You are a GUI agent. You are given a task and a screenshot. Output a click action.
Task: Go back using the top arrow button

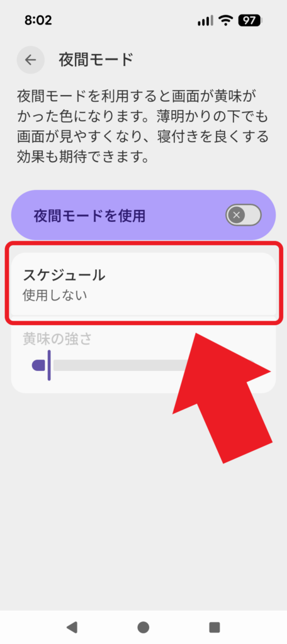30,60
